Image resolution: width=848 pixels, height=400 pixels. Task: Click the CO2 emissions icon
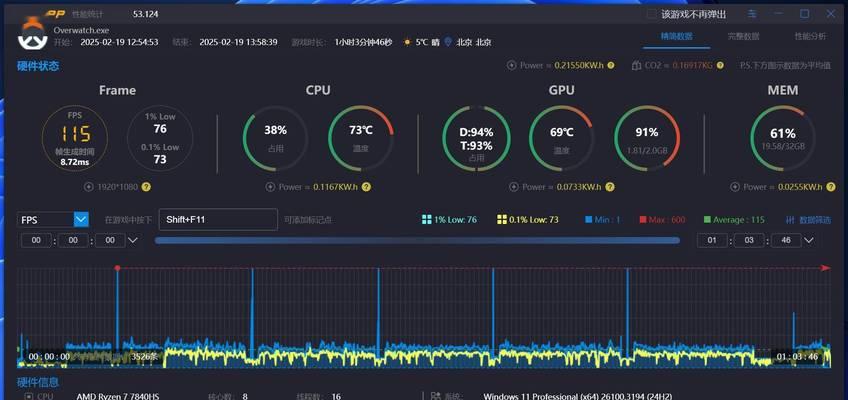(637, 65)
